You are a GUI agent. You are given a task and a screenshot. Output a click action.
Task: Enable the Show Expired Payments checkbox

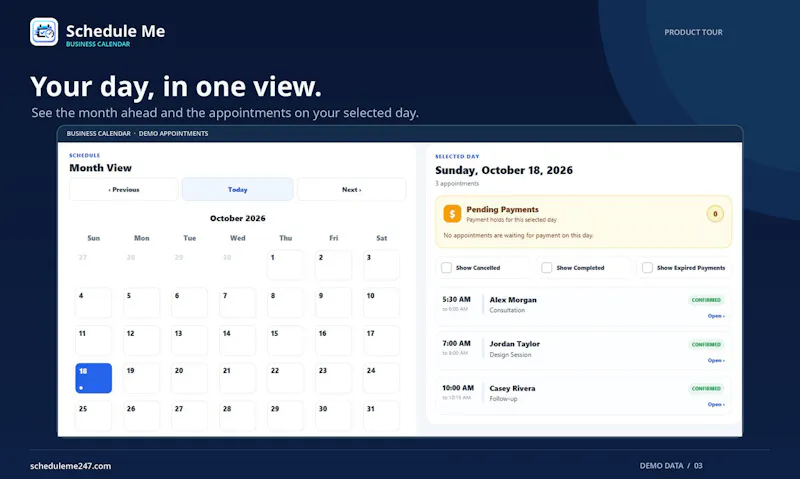point(647,268)
